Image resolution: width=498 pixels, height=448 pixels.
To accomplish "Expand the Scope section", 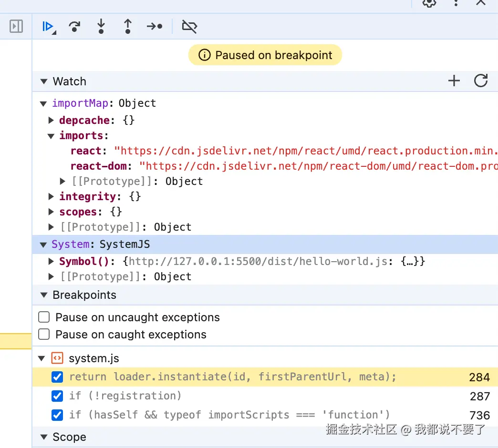I will pos(44,437).
